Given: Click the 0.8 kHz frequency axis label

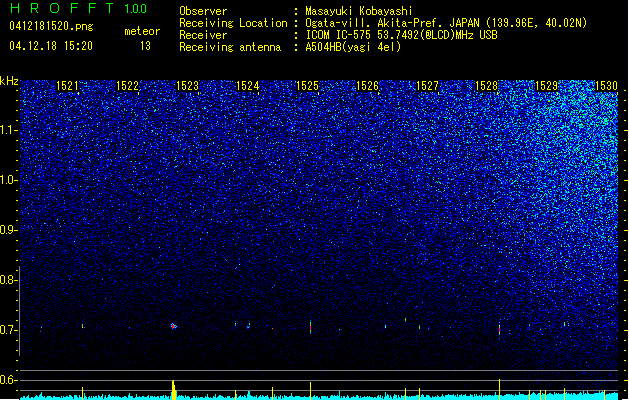Looking at the screenshot, I should [9, 280].
